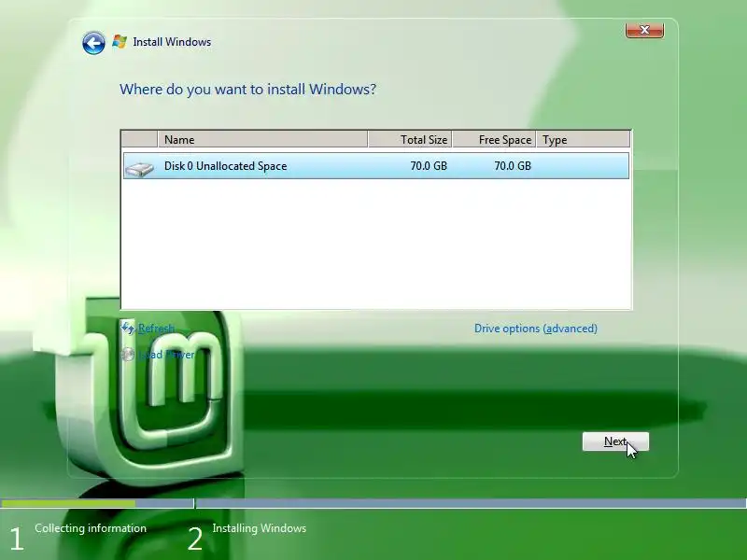Open the Load Driver link
Viewport: 747px width, 560px height.
tap(166, 355)
